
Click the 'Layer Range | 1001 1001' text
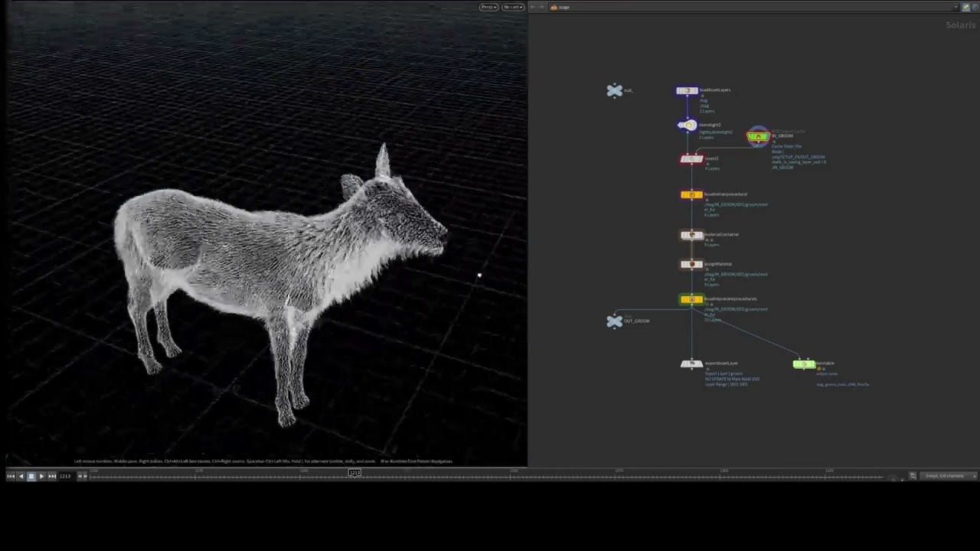tap(727, 384)
